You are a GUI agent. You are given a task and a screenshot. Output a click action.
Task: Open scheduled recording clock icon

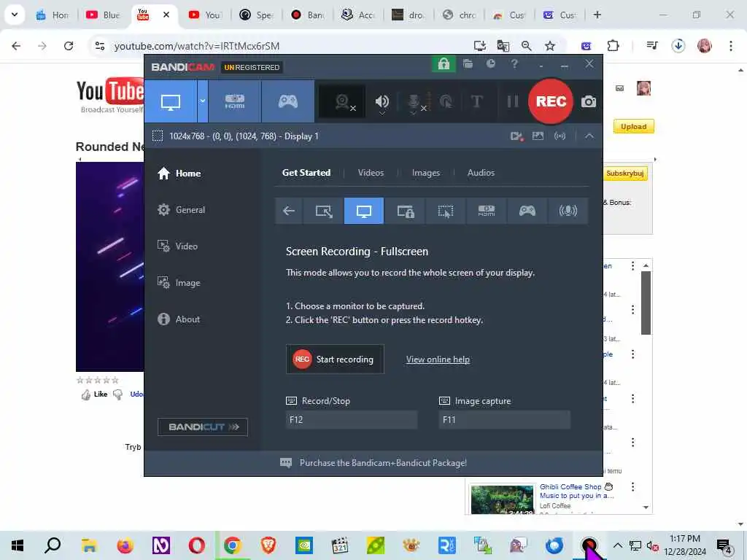pyautogui.click(x=491, y=63)
